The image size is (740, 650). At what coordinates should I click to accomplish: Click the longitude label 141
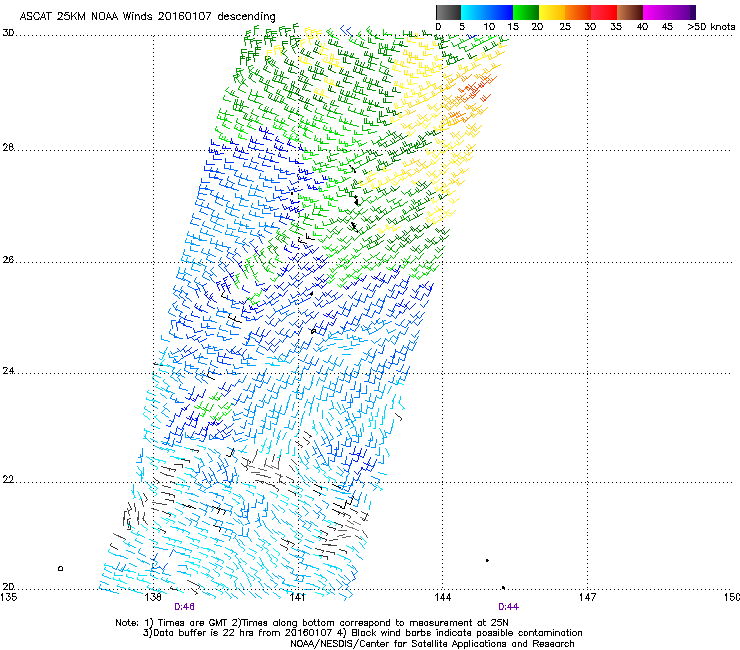pos(297,597)
